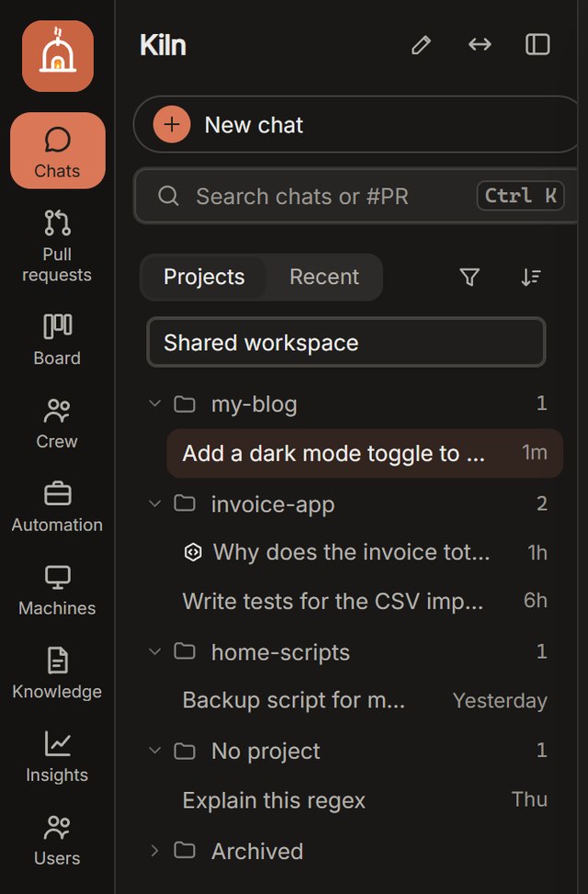588x894 pixels.
Task: Collapse the home-scripts project chevron
Action: pos(154,651)
